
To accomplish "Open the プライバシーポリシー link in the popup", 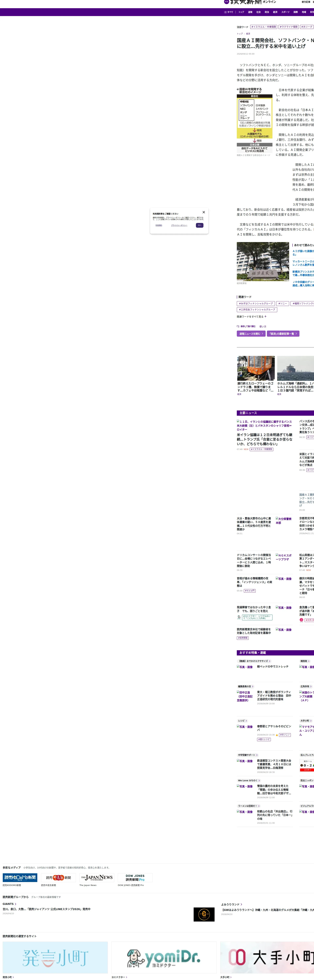I will pyautogui.click(x=179, y=225).
